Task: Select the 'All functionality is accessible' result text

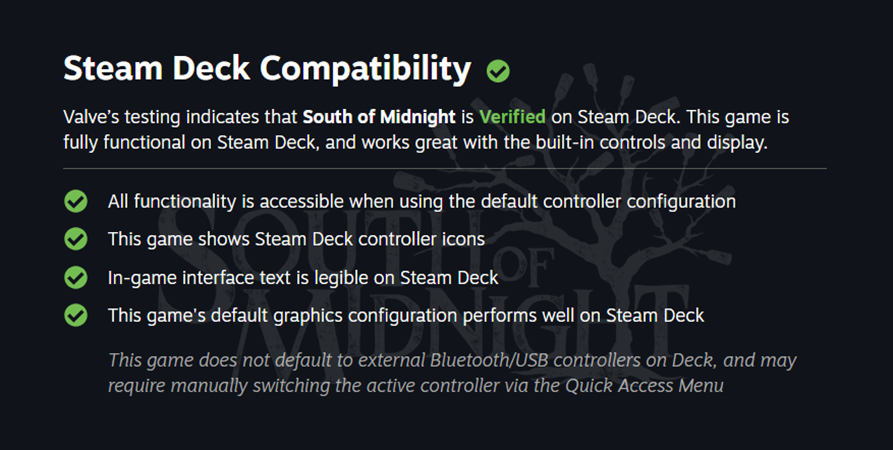Action: pos(421,201)
